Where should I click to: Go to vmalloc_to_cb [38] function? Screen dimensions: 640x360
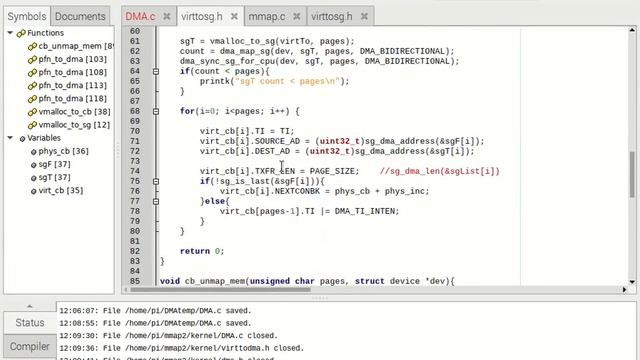[x=74, y=111]
